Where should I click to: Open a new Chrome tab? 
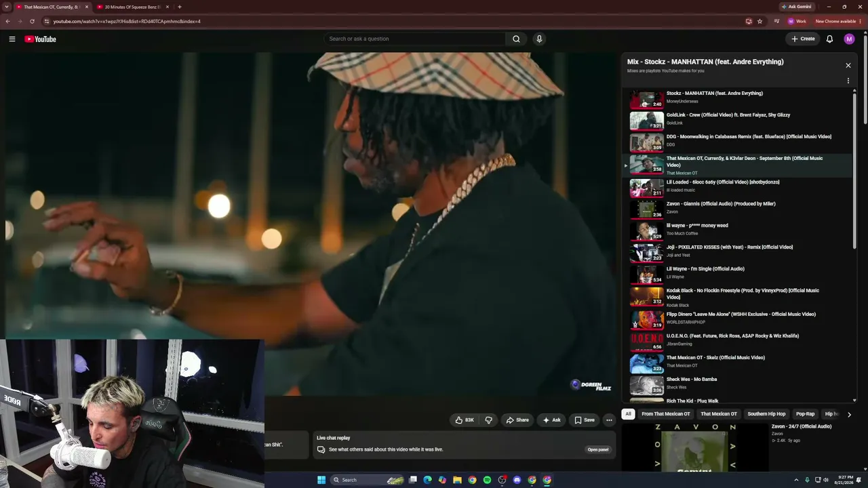click(179, 7)
